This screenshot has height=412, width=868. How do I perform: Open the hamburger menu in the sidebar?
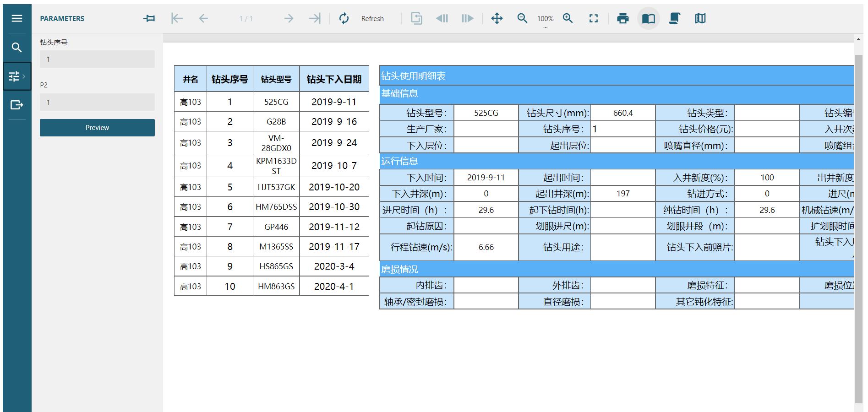click(17, 18)
